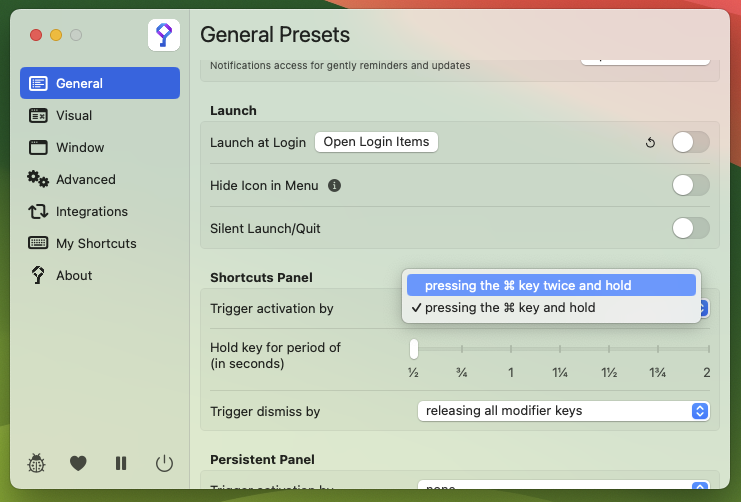The width and height of the screenshot is (741, 502).
Task: Click the hold key period slider handle
Action: click(x=414, y=349)
